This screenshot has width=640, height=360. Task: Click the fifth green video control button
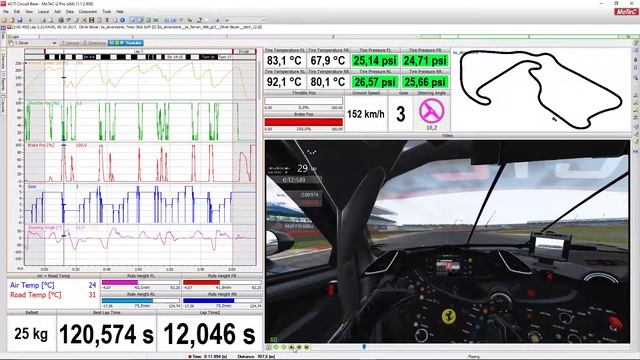[299, 347]
